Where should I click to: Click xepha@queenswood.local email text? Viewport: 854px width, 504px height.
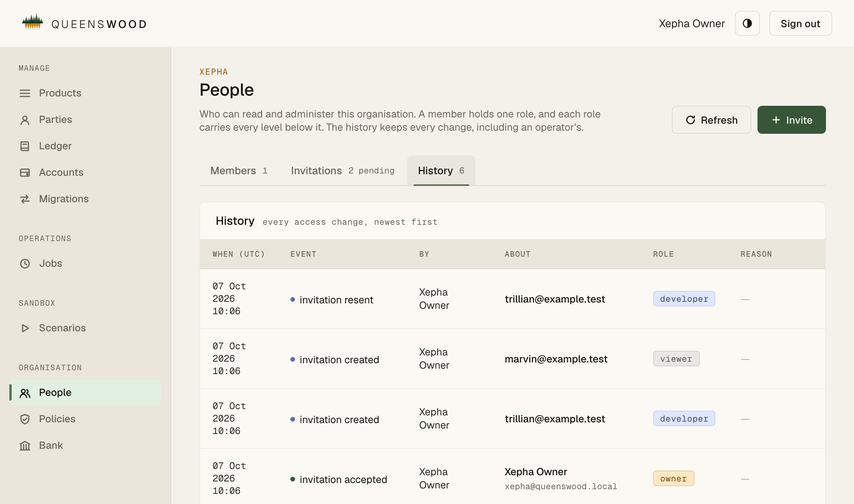(x=561, y=486)
